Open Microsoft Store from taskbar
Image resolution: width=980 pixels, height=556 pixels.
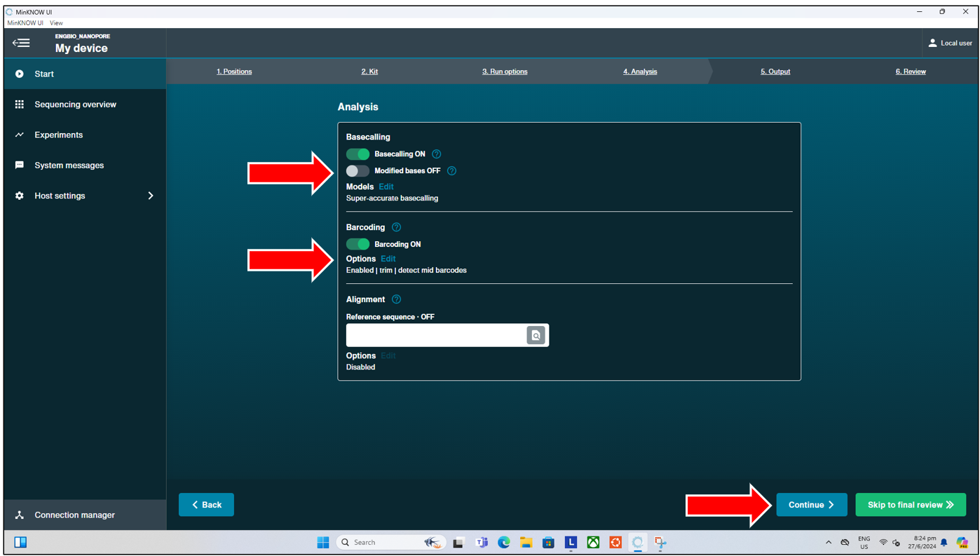tap(549, 543)
